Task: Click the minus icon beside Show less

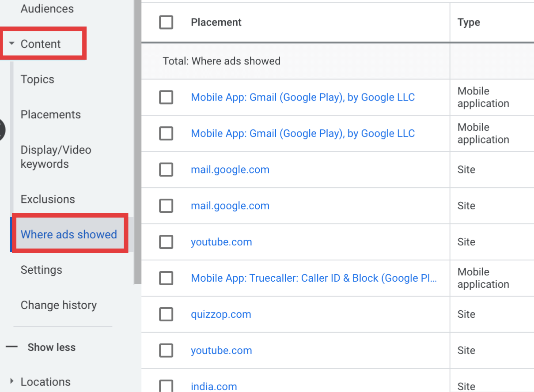Action: tap(12, 347)
